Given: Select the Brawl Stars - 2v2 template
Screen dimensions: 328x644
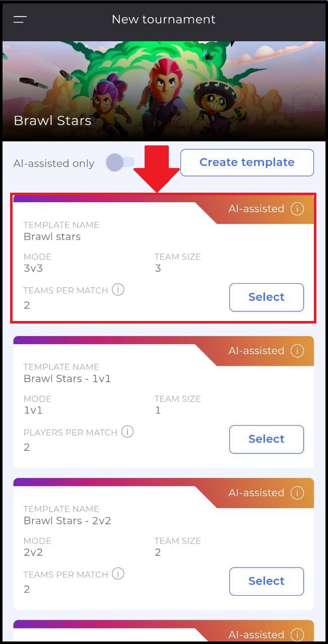Looking at the screenshot, I should (x=267, y=581).
